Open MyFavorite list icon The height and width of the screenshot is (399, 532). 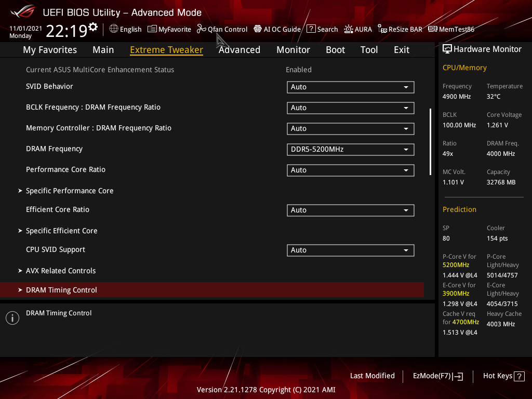[x=152, y=29]
